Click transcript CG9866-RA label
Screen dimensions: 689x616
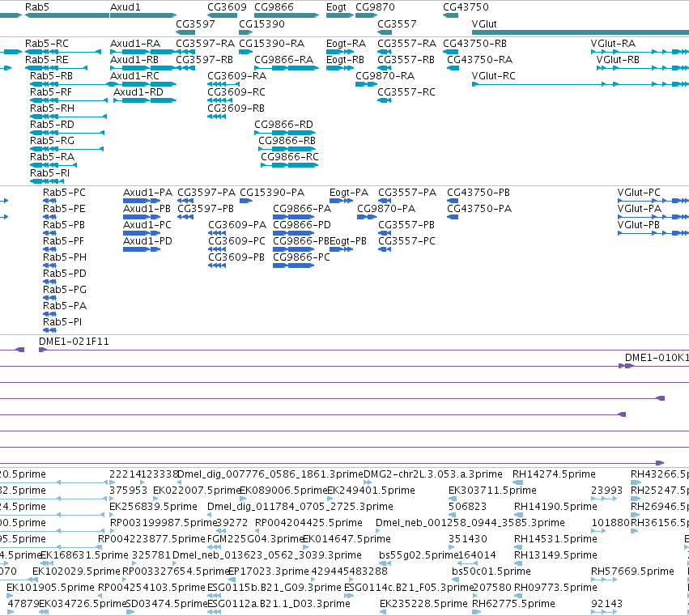click(284, 60)
